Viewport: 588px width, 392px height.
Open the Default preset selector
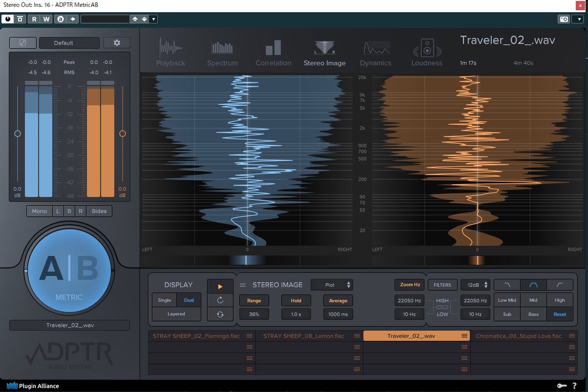(x=69, y=43)
